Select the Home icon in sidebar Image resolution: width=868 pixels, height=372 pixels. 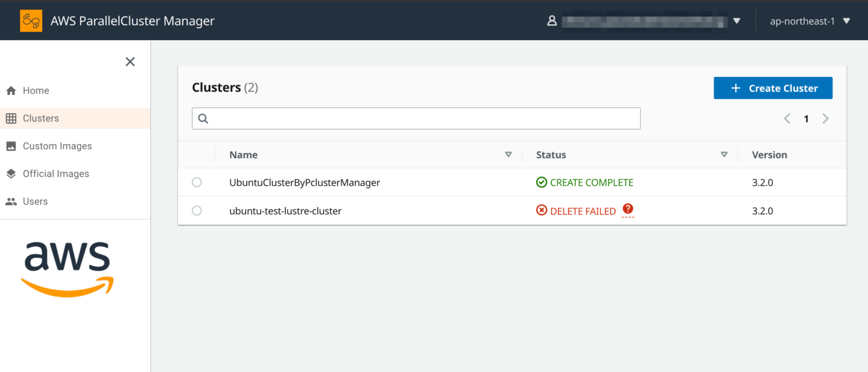pyautogui.click(x=11, y=90)
